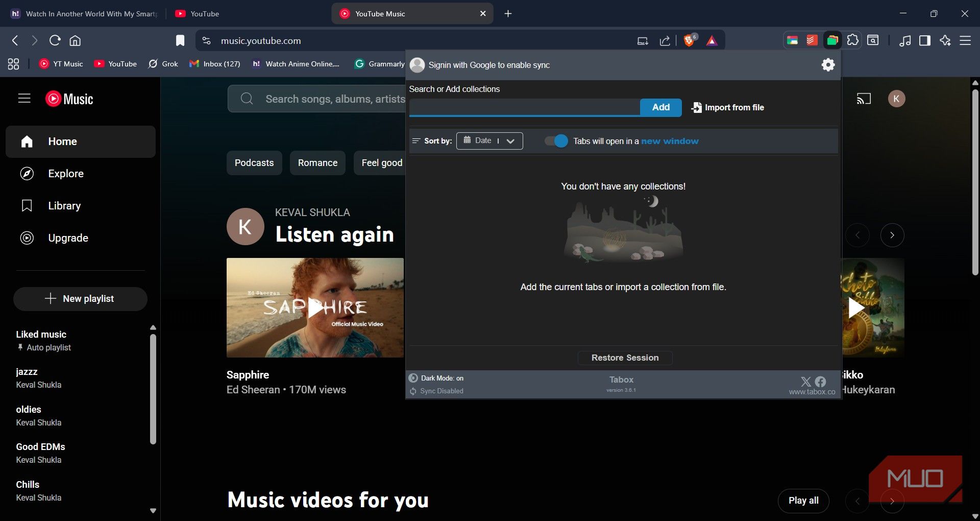
Task: Click the Add collection button
Action: click(x=660, y=107)
